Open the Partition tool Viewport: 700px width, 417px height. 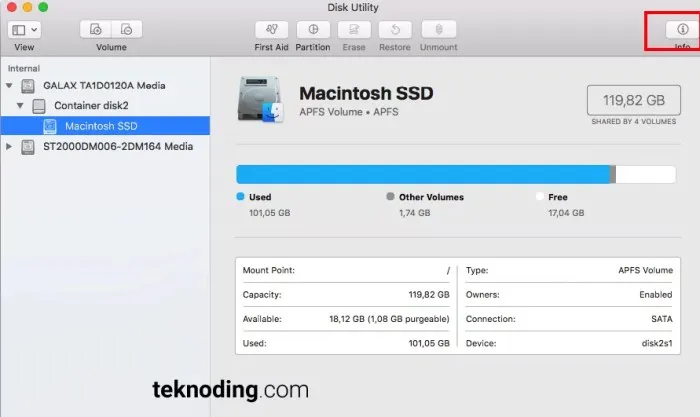point(313,30)
